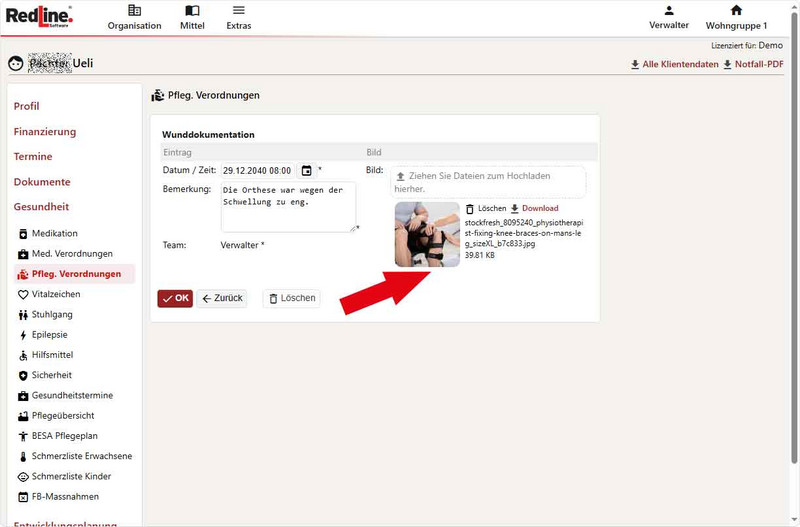Expand the Finanzierung sidebar section
The height and width of the screenshot is (527, 800).
coord(45,131)
